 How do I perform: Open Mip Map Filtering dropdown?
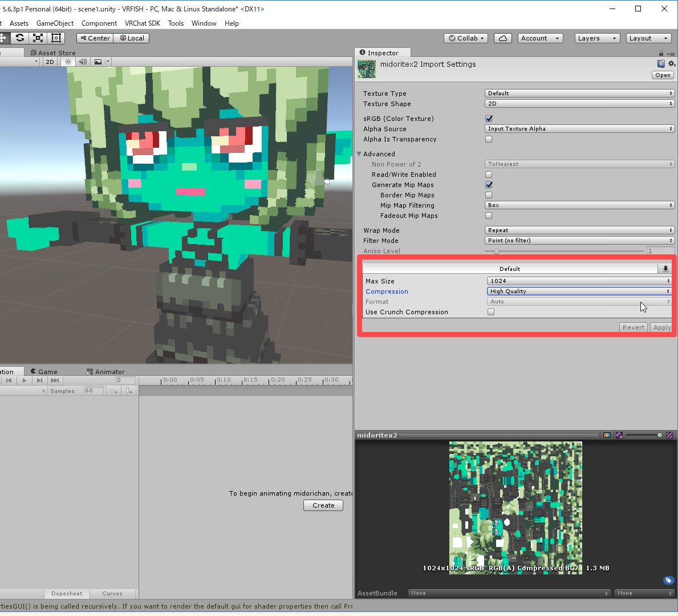(x=579, y=205)
